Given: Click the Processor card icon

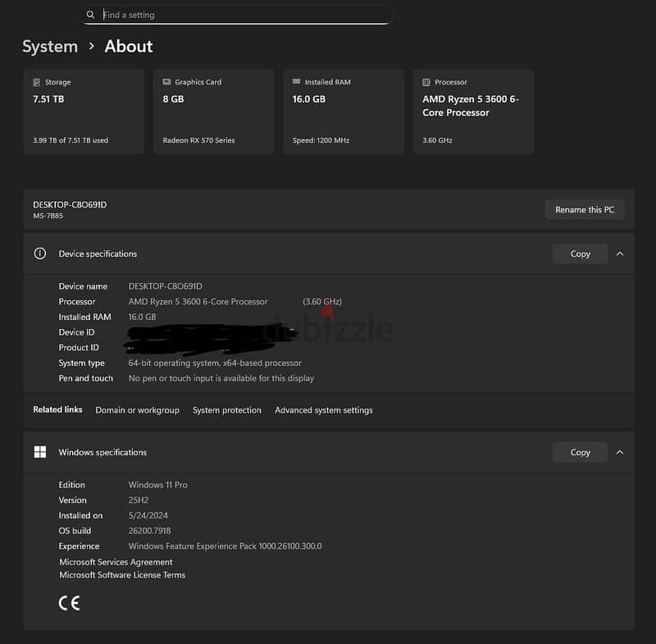Looking at the screenshot, I should pyautogui.click(x=426, y=82).
